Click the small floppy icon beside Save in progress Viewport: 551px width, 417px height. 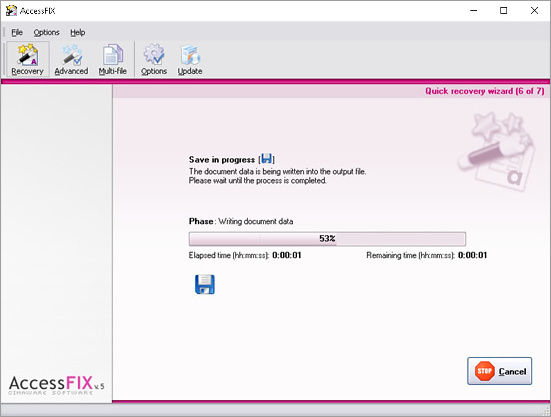tap(267, 159)
